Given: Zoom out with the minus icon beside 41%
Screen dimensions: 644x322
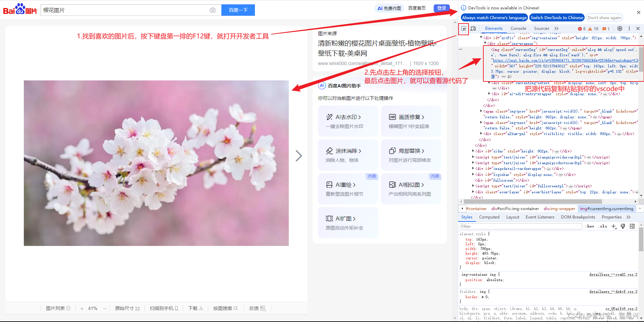Looking at the screenshot, I should point(105,309).
